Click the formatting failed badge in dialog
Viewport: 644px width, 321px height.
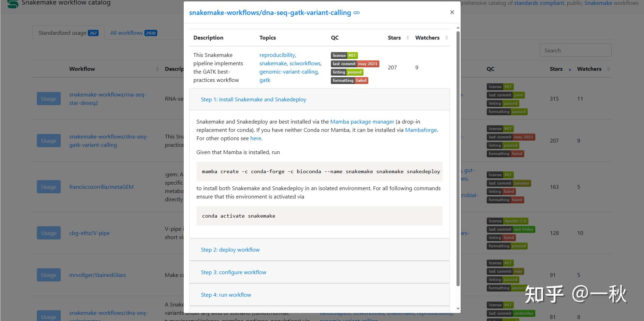click(x=350, y=81)
